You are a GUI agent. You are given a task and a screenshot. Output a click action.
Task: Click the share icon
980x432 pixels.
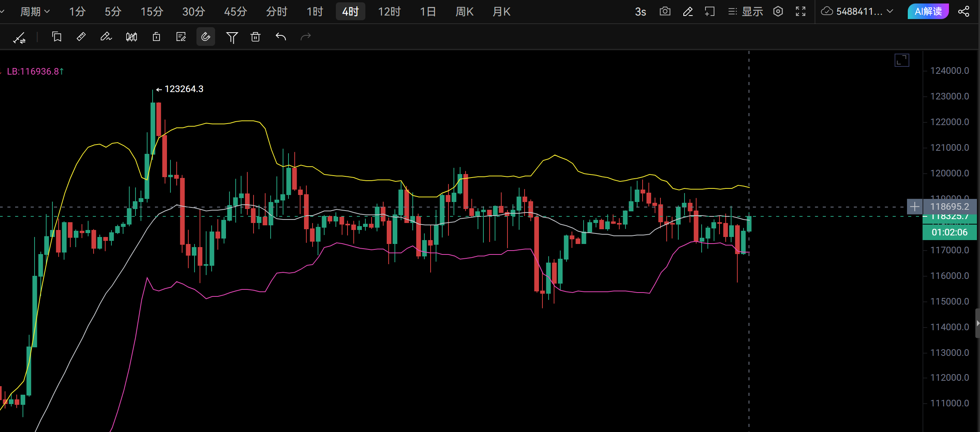click(964, 12)
